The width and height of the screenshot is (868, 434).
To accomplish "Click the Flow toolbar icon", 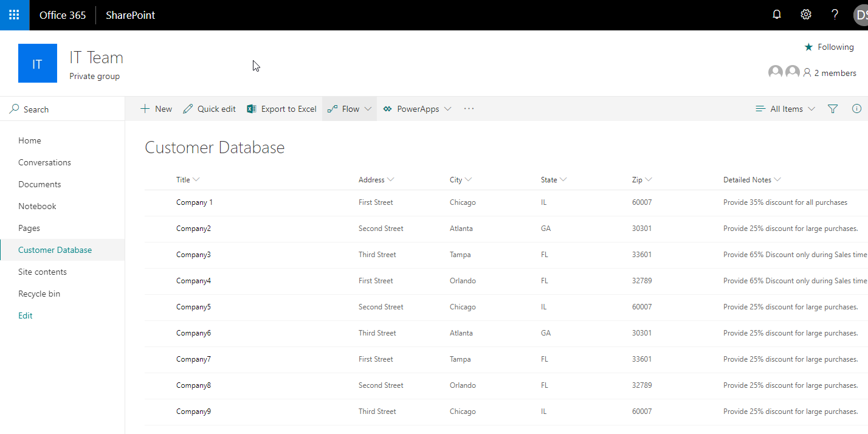I will (333, 108).
